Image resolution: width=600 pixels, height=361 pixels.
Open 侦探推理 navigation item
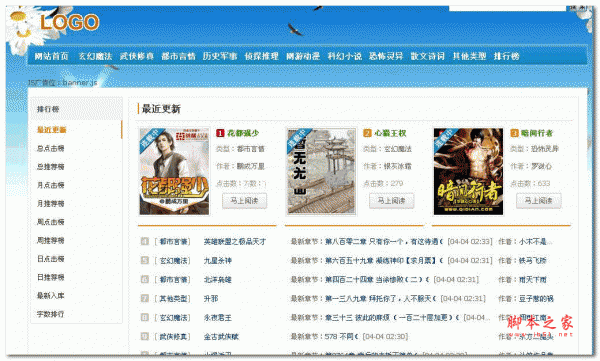click(262, 56)
